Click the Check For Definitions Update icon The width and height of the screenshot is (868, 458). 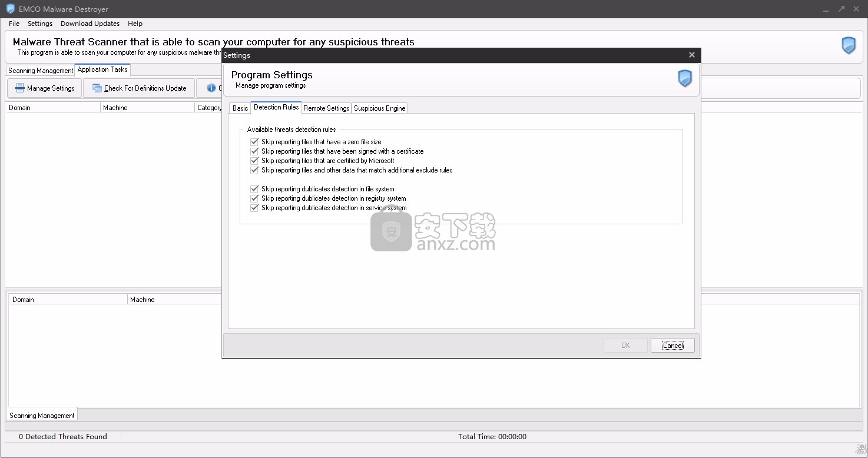(97, 88)
